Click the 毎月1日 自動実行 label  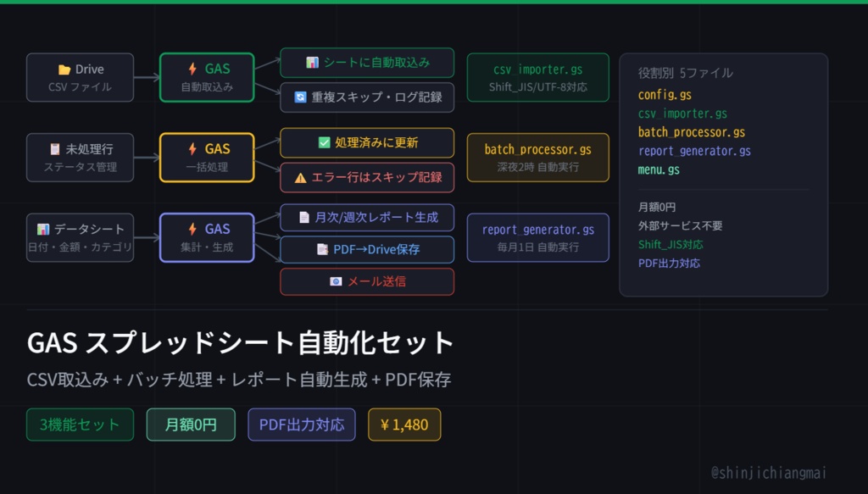[538, 247]
